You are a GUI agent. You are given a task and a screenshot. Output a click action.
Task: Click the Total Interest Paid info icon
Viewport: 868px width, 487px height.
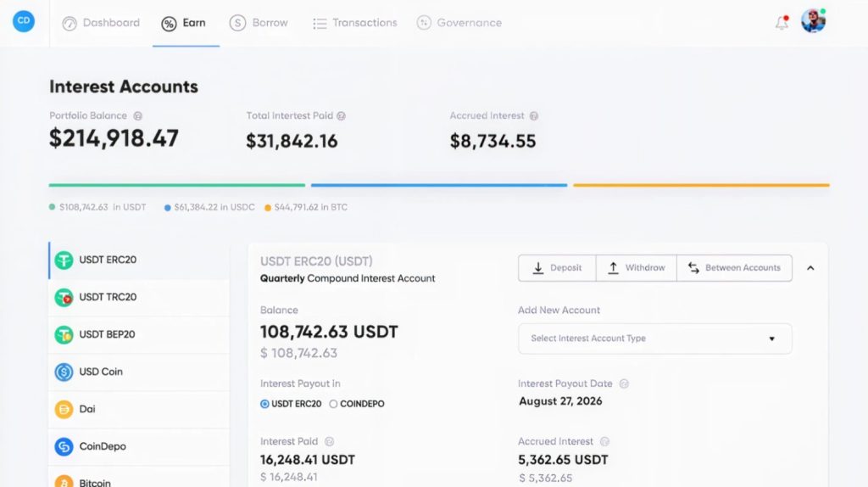[341, 115]
